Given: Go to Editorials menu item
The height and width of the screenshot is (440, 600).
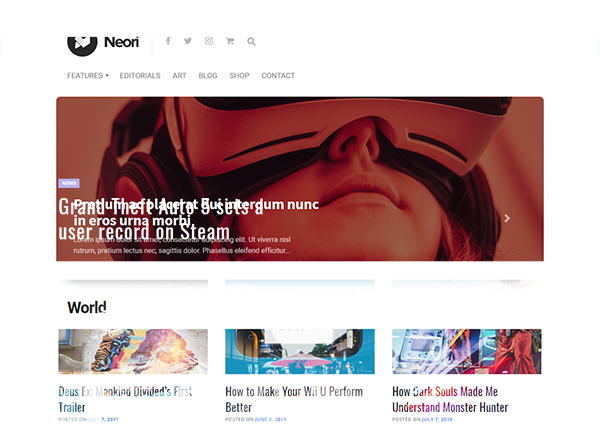Looking at the screenshot, I should [x=140, y=76].
